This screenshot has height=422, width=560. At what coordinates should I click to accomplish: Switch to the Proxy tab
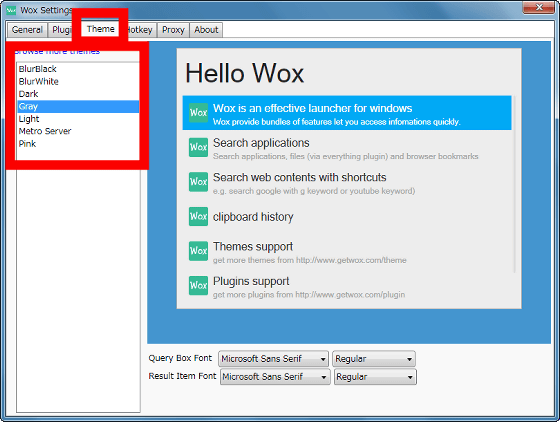coord(173,30)
